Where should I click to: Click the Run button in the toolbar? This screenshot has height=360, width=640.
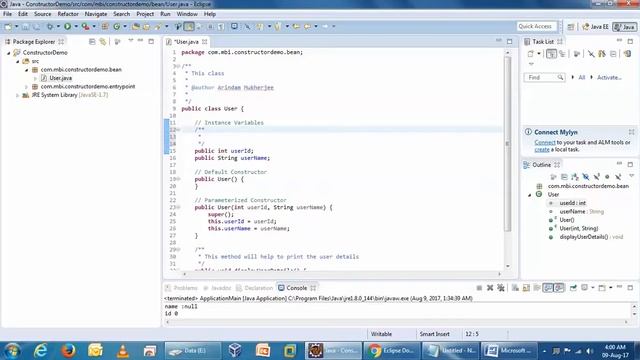[x=67, y=27]
